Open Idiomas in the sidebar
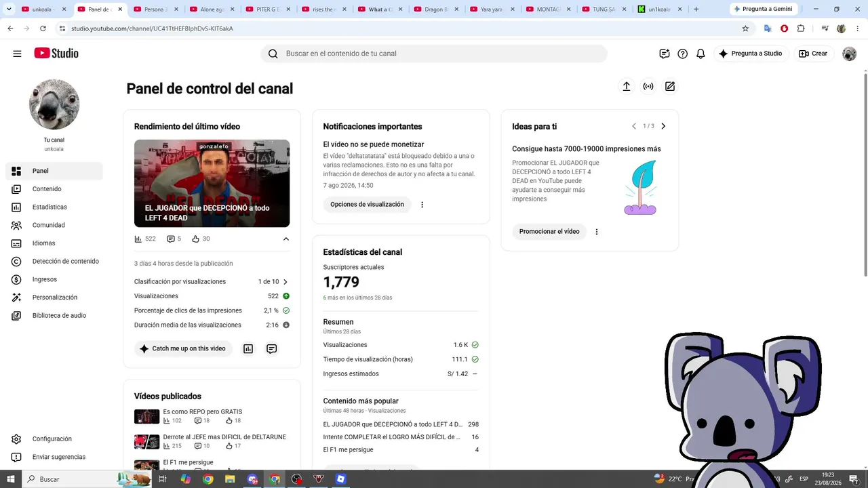Image resolution: width=868 pixels, height=488 pixels. pyautogui.click(x=54, y=243)
